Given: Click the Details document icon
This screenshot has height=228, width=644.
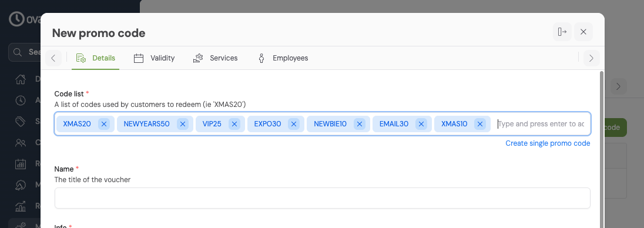Looking at the screenshot, I should 80,58.
